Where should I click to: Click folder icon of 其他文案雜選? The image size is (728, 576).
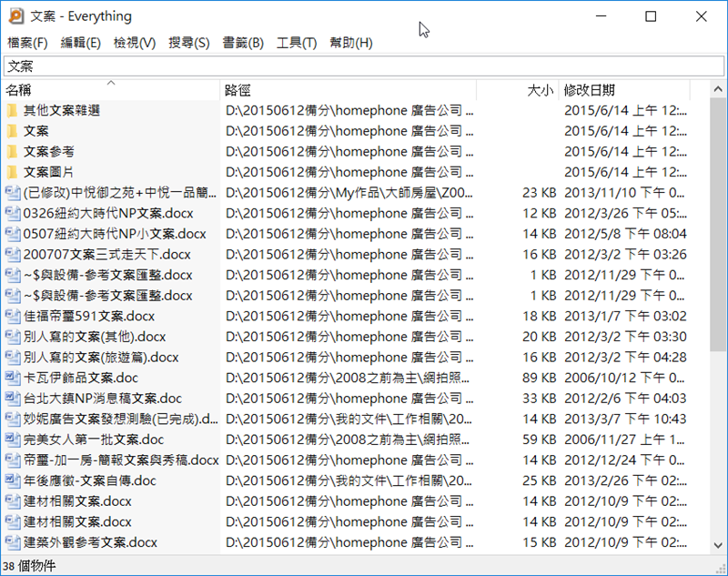coord(12,110)
